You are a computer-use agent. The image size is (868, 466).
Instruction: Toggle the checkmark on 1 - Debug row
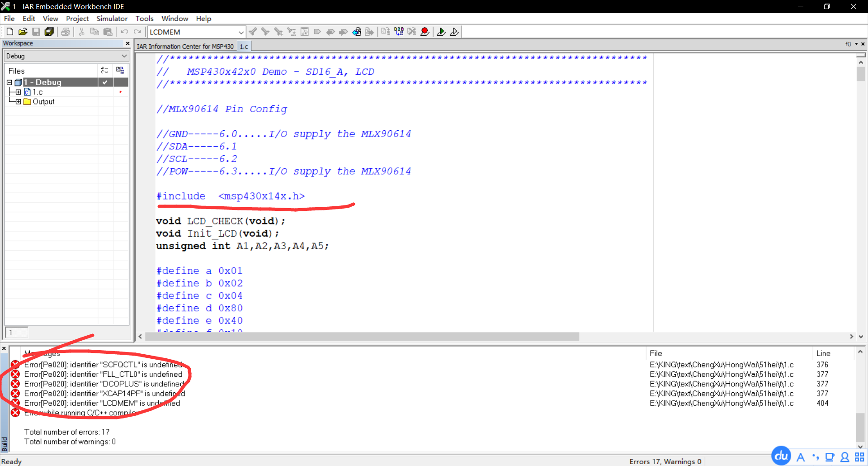coord(105,82)
